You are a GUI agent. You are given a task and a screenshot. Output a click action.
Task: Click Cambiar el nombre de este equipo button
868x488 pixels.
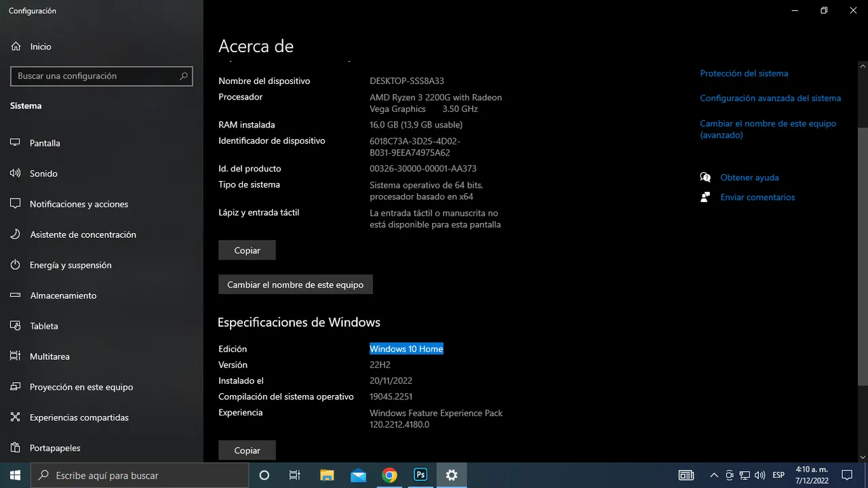(296, 285)
